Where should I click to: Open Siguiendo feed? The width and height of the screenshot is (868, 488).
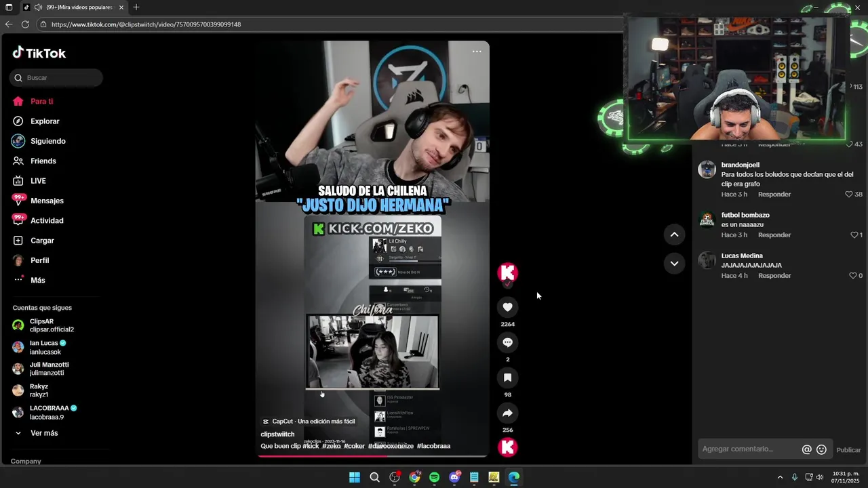pyautogui.click(x=47, y=141)
